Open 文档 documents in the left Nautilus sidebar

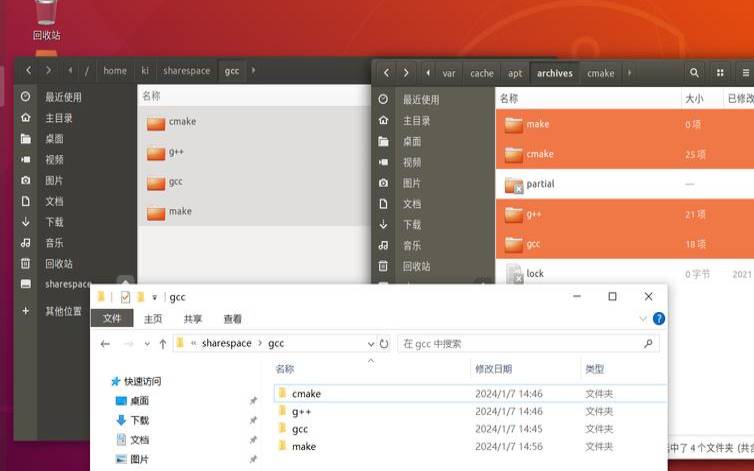54,201
